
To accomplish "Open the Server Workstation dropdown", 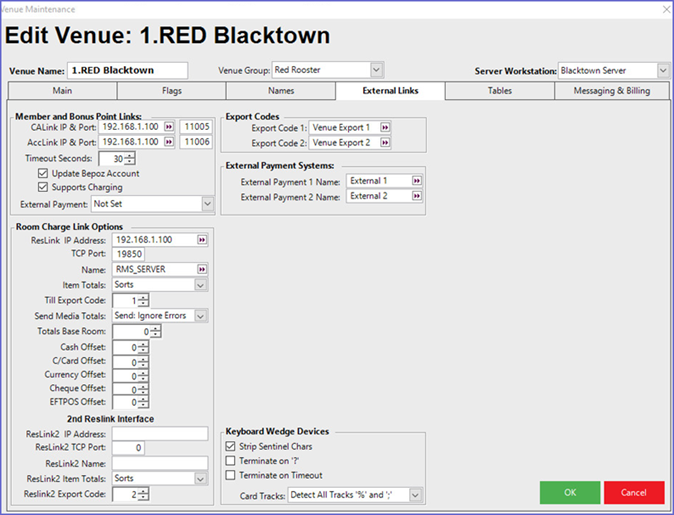I will 663,71.
